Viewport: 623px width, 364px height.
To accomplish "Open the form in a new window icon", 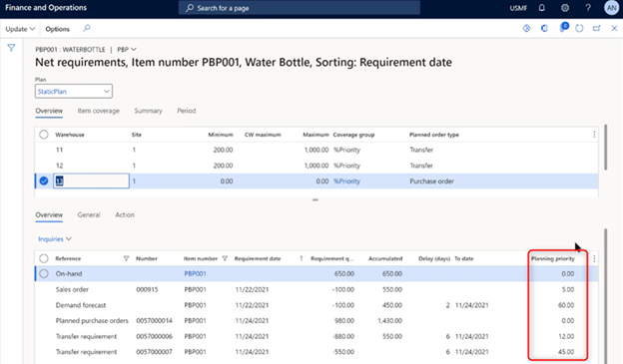I will click(596, 28).
